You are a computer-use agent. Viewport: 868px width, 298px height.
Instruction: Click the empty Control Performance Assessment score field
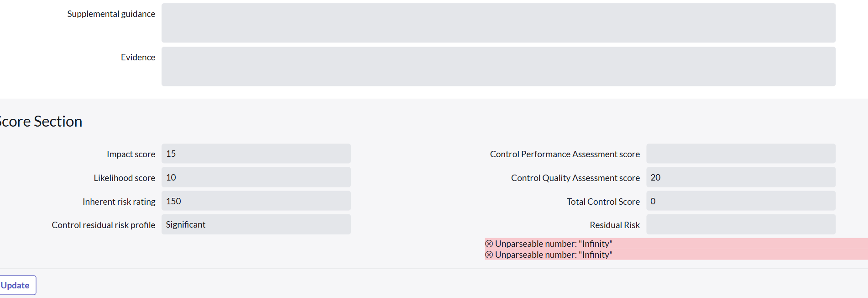(x=740, y=154)
